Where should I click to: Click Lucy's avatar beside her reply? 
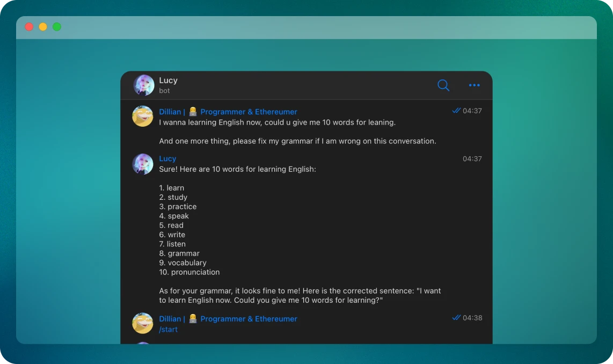(143, 164)
